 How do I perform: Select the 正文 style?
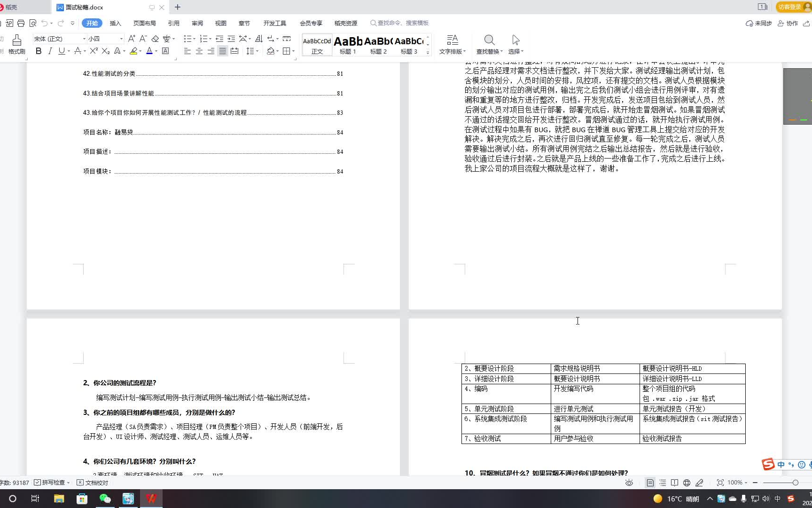pos(317,45)
